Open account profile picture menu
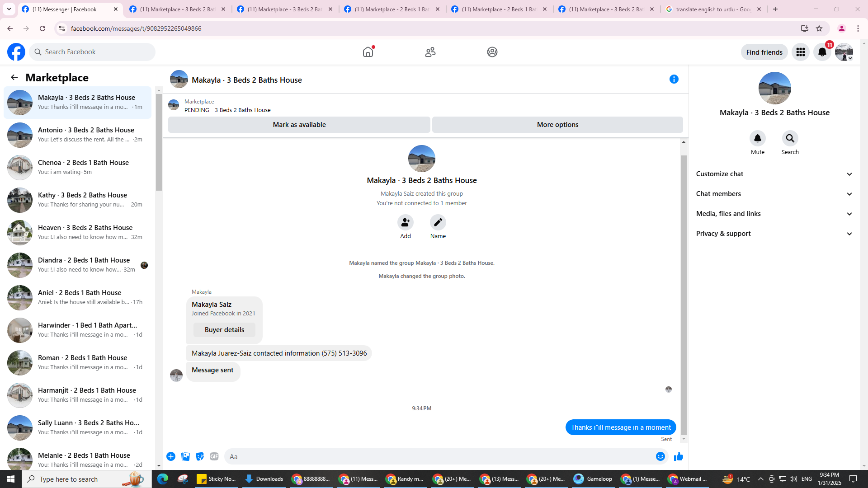868x488 pixels. tap(844, 52)
